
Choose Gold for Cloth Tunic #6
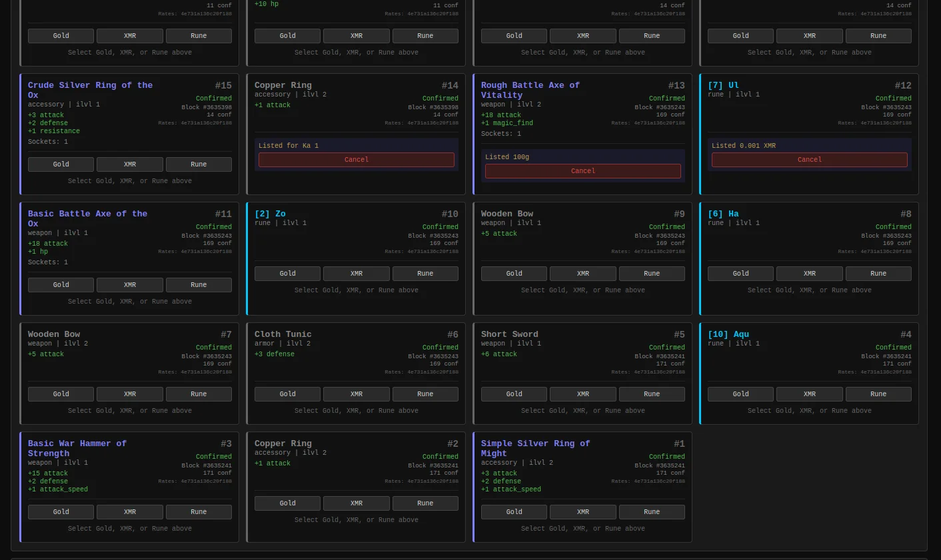[287, 394]
